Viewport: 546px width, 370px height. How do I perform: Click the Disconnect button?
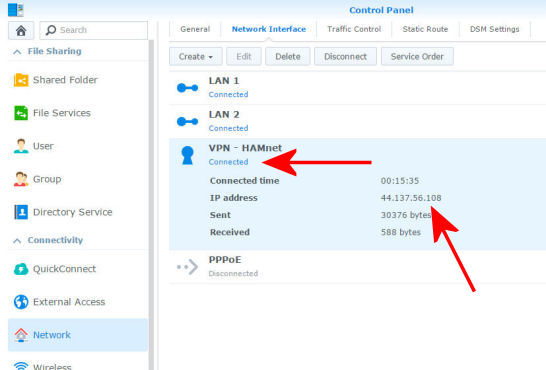point(345,56)
